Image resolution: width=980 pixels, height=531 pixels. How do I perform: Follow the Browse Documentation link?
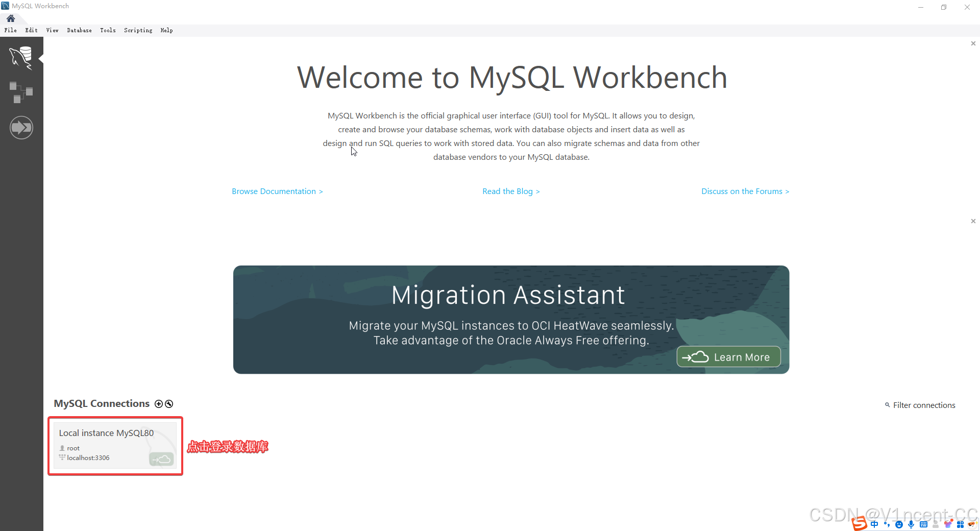277,191
